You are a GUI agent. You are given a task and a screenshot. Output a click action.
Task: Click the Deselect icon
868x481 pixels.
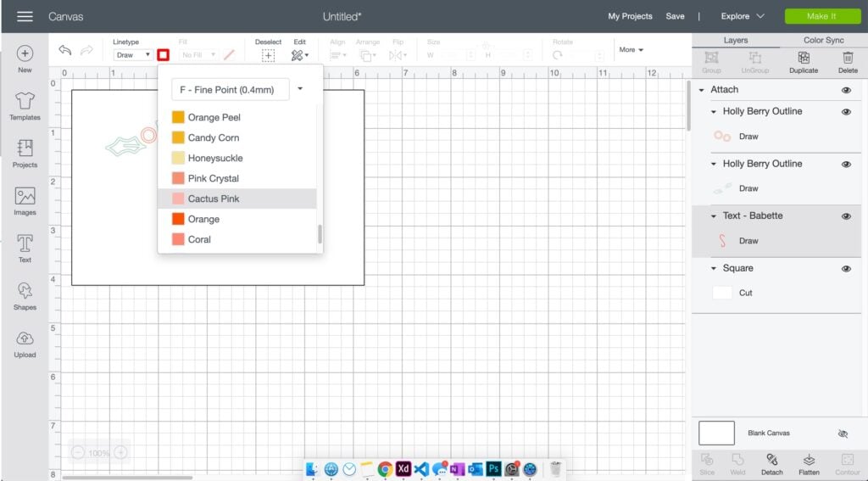point(268,55)
